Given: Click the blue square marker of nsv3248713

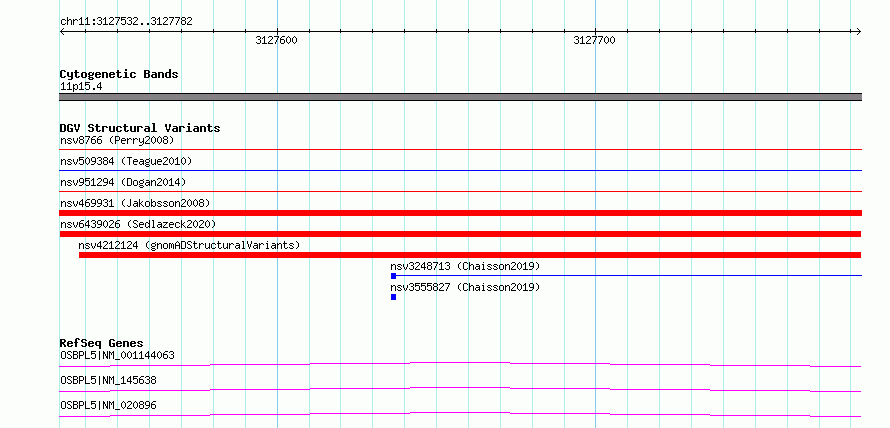Looking at the screenshot, I should click(393, 276).
